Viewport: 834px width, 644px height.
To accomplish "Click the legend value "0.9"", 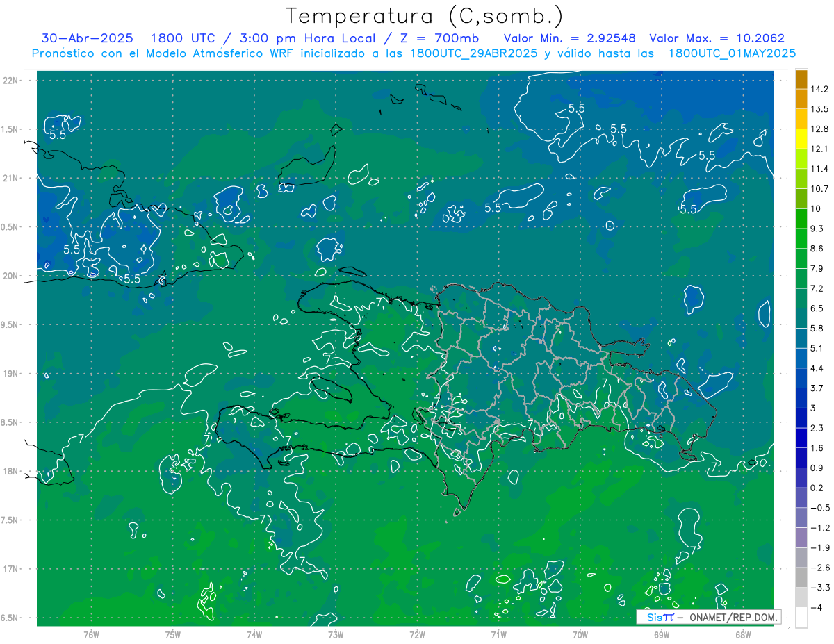I will point(817,468).
